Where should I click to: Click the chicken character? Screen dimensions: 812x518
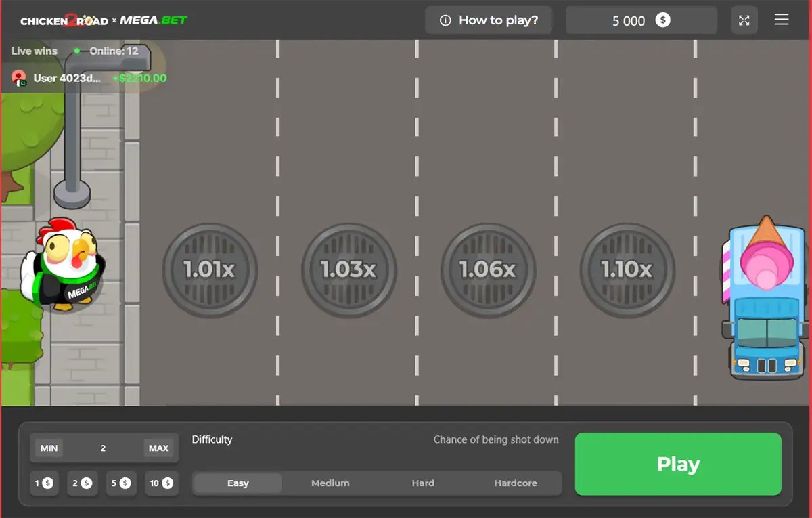(61, 265)
